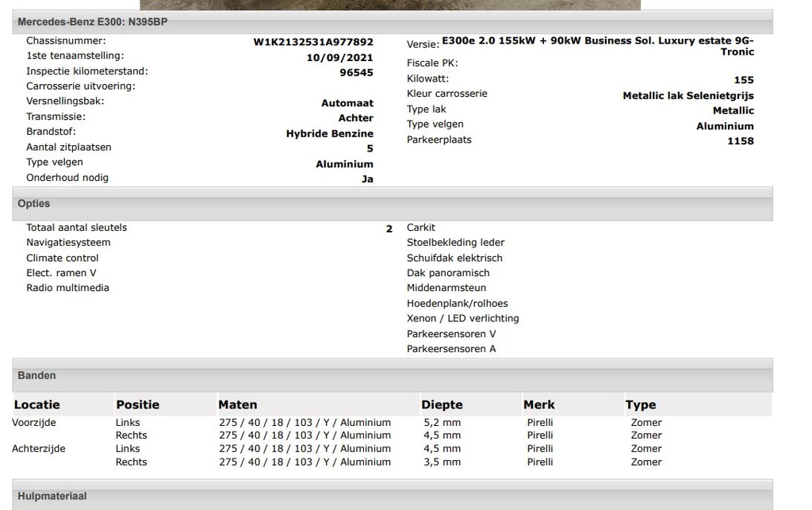This screenshot has width=812, height=510.
Task: Select the key count value 2
Action: coord(389,229)
